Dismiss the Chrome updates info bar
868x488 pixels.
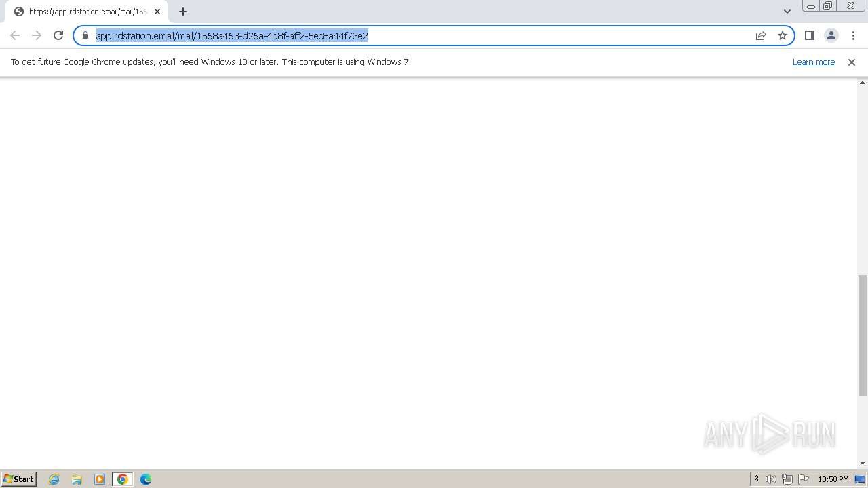(852, 62)
